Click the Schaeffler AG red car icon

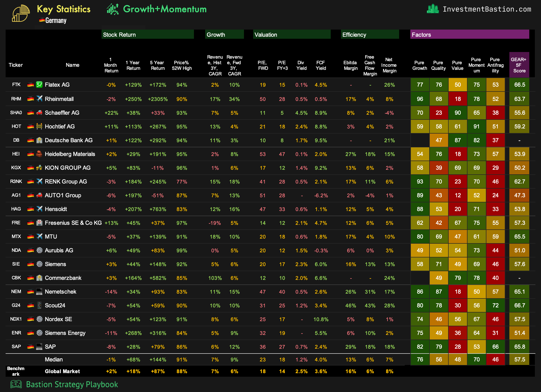point(39,112)
